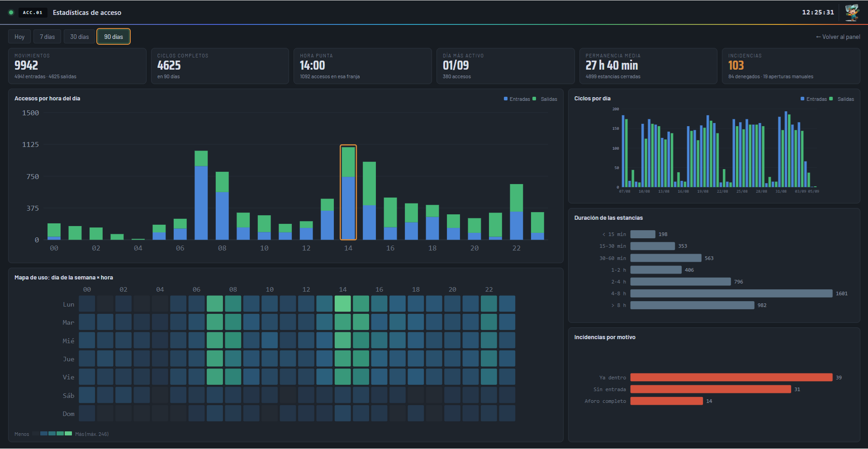Select the 'Aforo completo' incident bar
This screenshot has width=868, height=449.
667,401
